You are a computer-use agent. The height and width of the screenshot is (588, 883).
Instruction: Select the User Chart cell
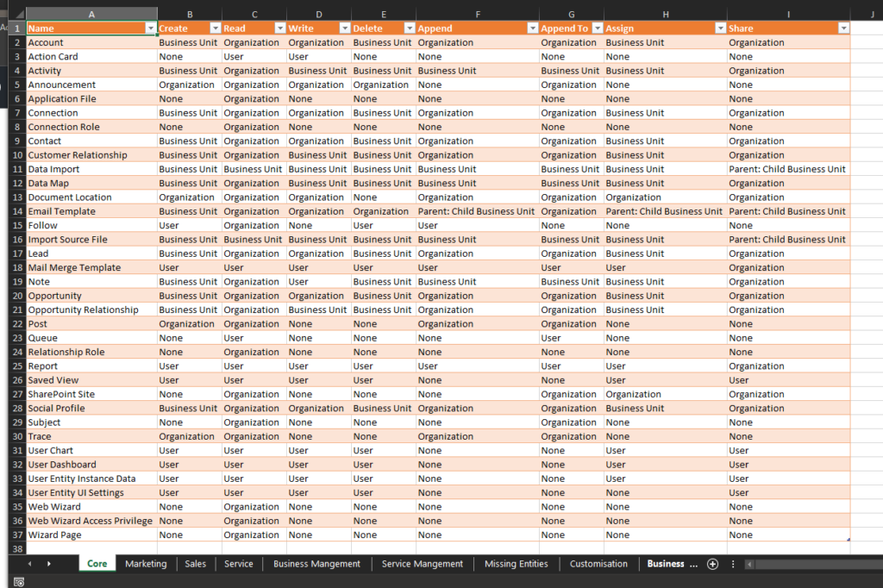[x=91, y=451]
